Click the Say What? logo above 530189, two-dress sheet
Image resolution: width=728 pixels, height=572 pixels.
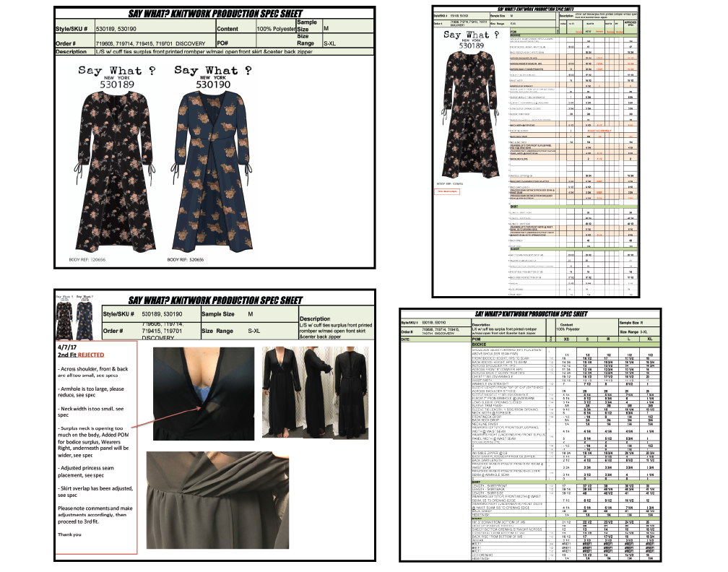point(116,72)
